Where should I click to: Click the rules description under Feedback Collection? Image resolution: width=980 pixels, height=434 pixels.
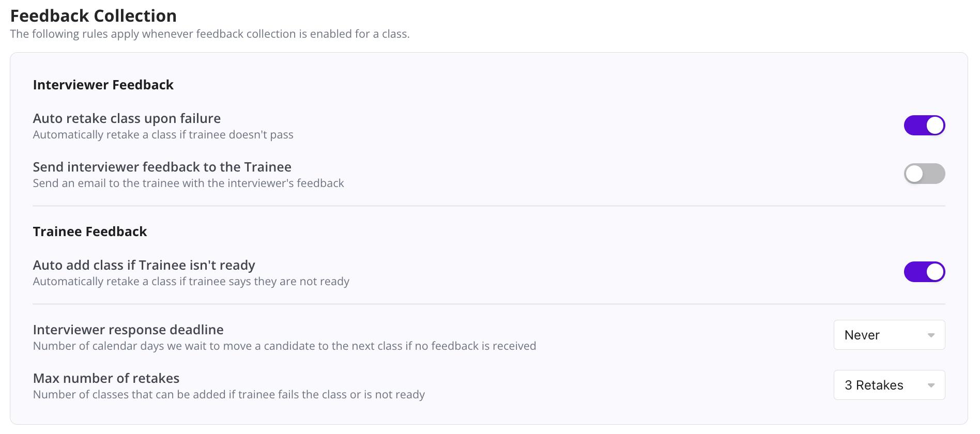210,34
